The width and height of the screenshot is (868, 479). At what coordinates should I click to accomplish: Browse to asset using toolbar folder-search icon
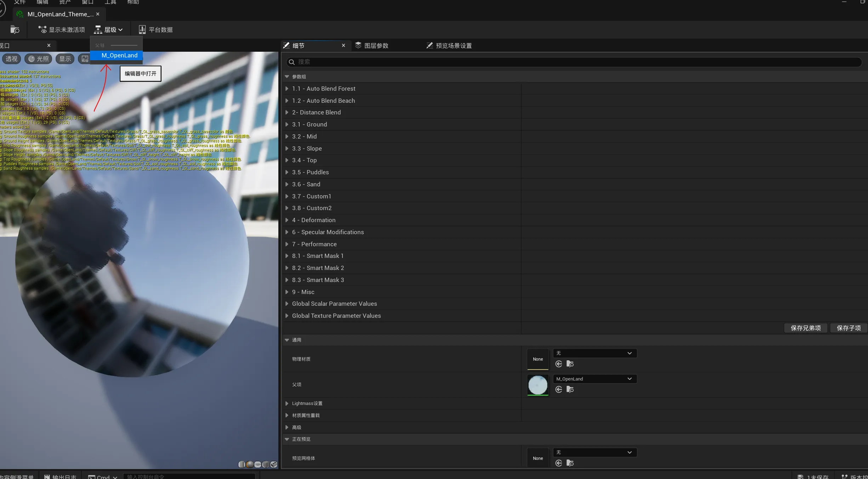point(15,30)
